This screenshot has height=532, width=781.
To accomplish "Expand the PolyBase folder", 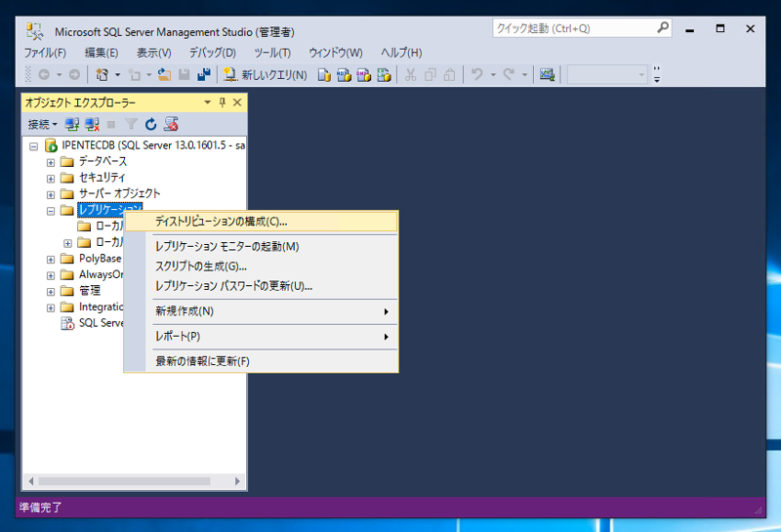I will [x=51, y=260].
